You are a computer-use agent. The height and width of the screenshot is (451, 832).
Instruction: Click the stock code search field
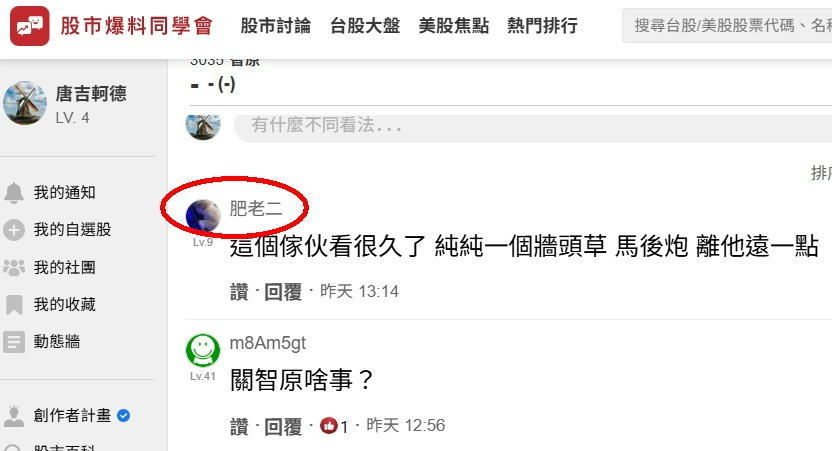[x=727, y=25]
